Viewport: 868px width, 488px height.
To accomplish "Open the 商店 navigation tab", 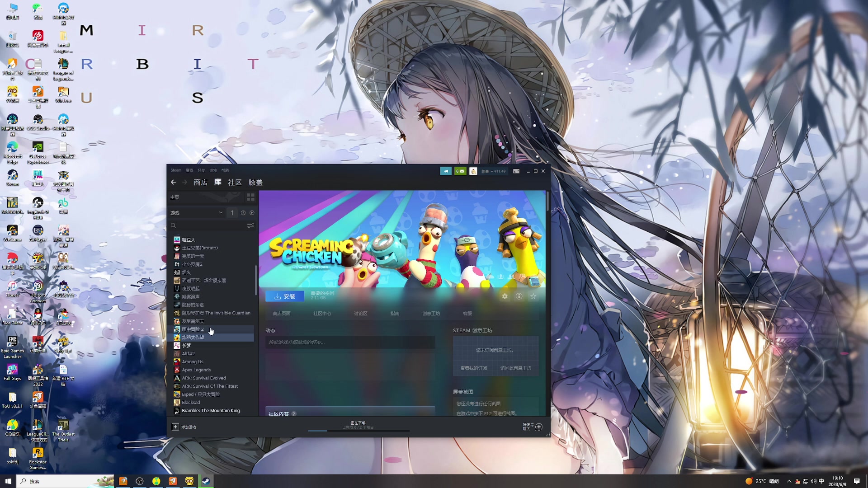I will coord(200,183).
